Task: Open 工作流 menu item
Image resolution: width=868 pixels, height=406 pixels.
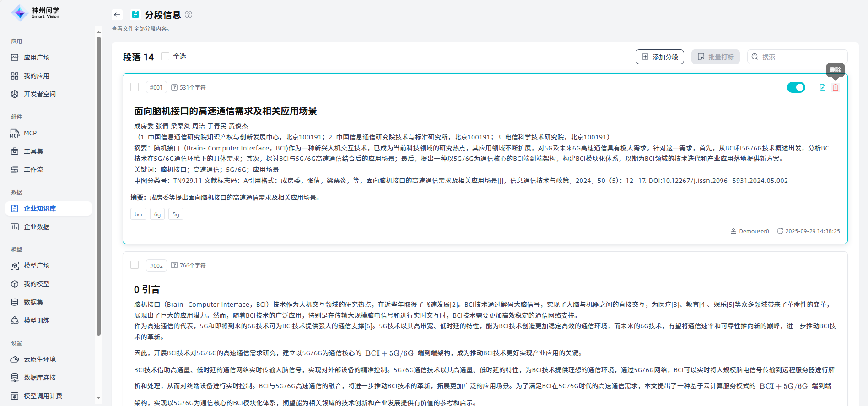Action: [33, 170]
